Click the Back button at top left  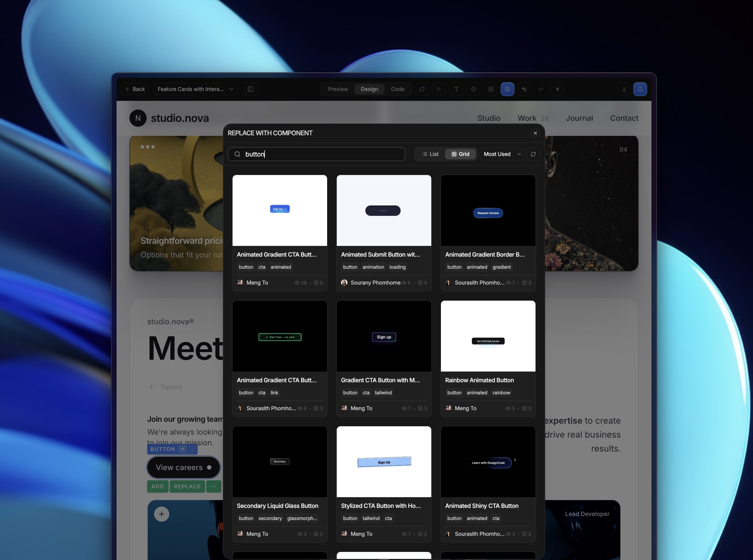pos(135,89)
